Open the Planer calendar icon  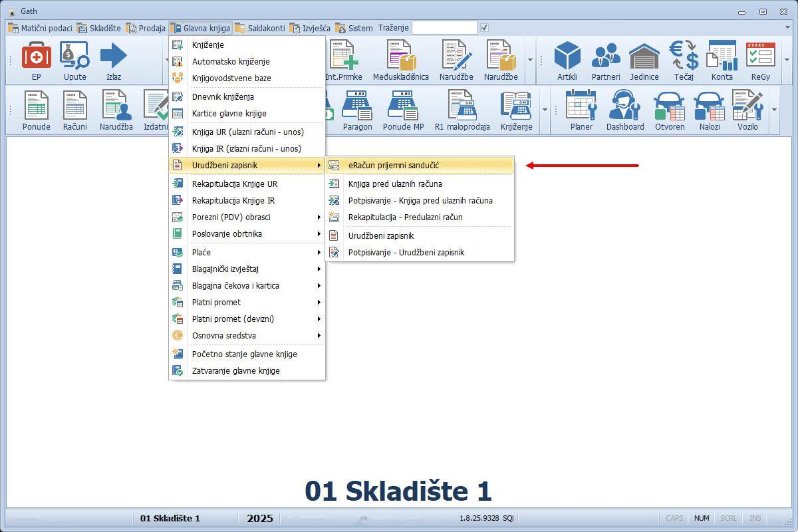pos(581,106)
